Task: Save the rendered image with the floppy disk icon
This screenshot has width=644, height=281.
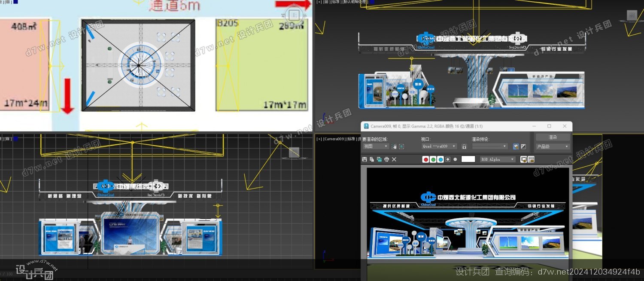Action: click(365, 159)
